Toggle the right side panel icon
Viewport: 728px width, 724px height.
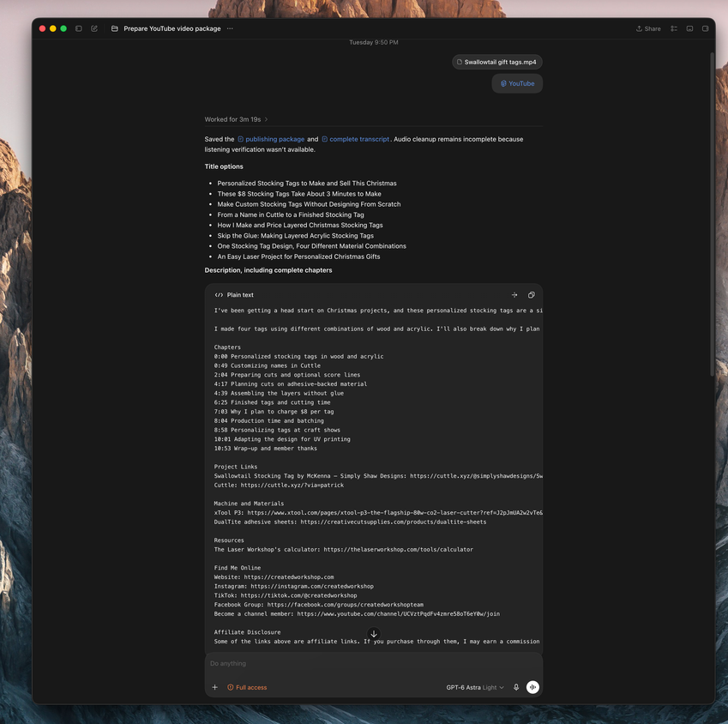click(705, 29)
